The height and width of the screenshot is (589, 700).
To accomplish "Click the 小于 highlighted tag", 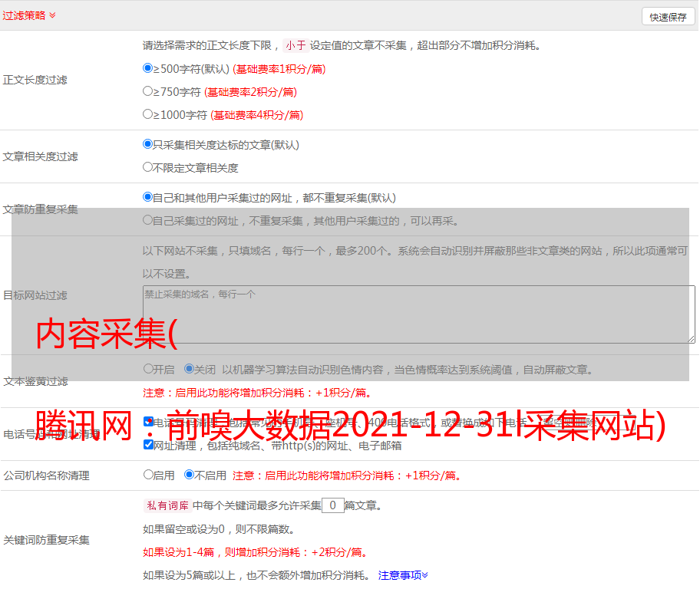I will click(x=296, y=45).
